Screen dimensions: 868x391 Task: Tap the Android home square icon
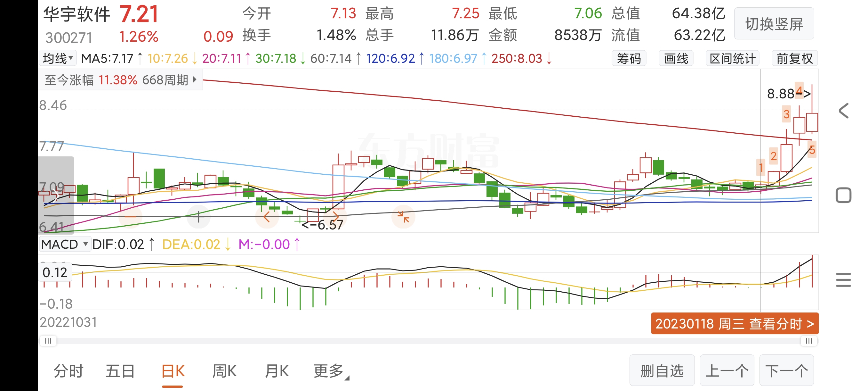coord(843,195)
